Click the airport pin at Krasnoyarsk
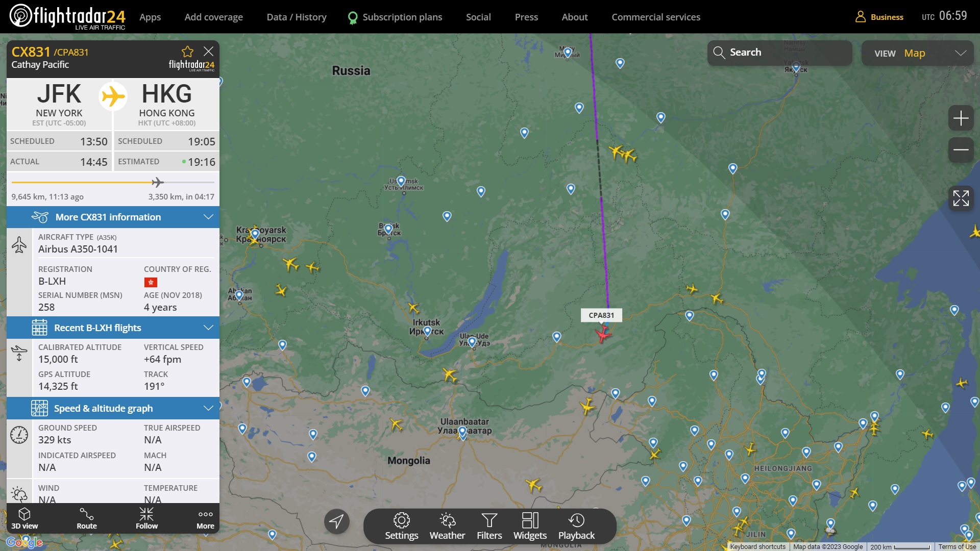The width and height of the screenshot is (980, 551). coord(255,234)
